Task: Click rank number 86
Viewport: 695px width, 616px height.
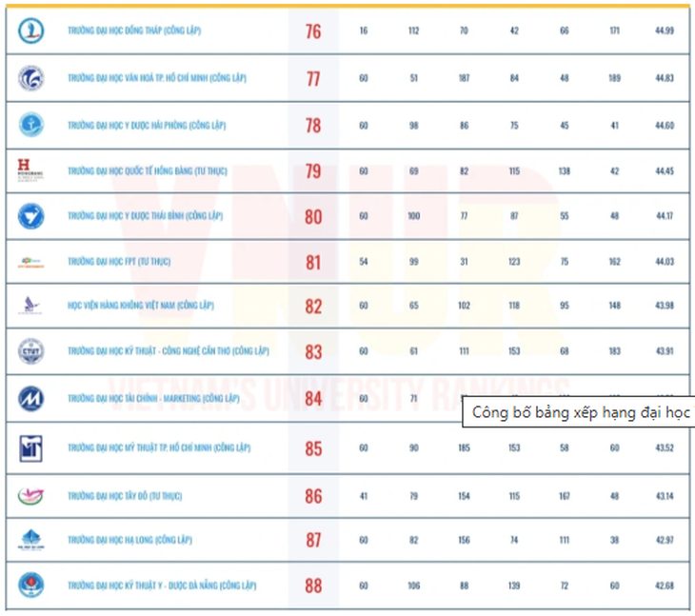Action: pos(313,496)
